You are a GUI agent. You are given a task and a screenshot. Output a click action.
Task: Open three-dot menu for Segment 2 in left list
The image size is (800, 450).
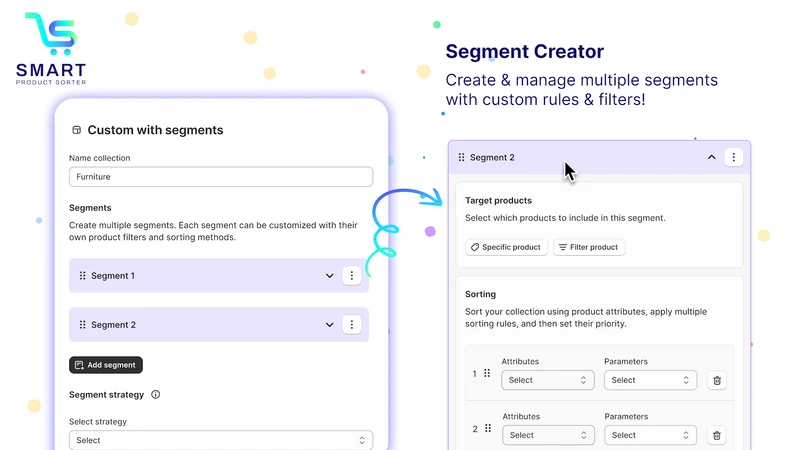coord(352,324)
